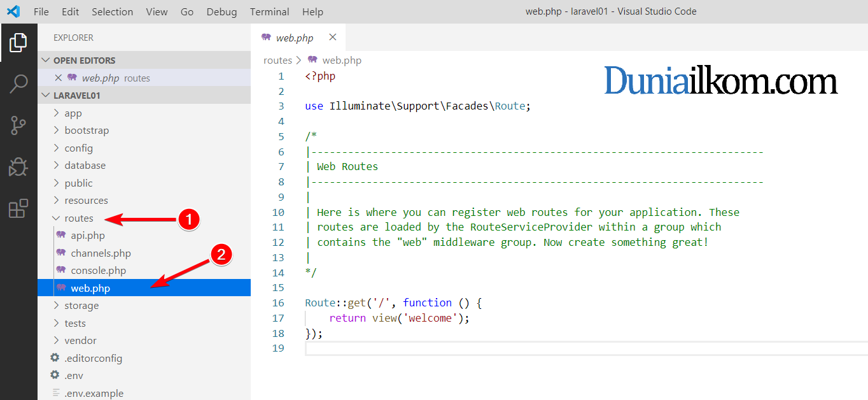This screenshot has width=868, height=400.
Task: Click the text 'Web Routes' in comment
Action: (347, 166)
